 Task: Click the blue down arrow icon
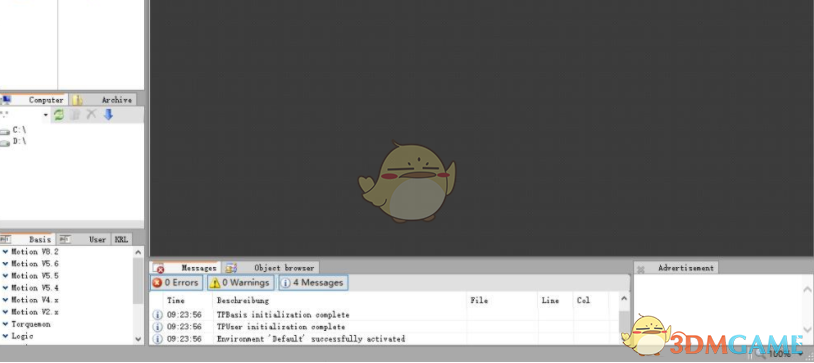[x=108, y=115]
